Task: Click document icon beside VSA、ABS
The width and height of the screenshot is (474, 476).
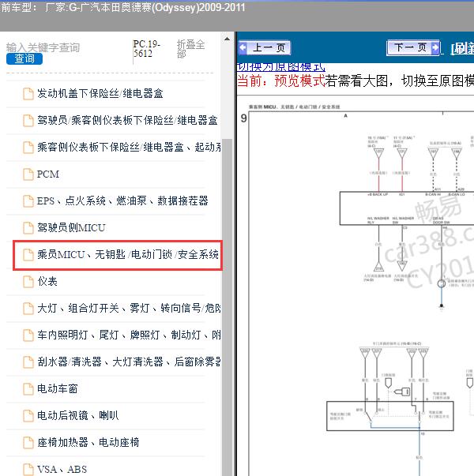Action: click(28, 470)
